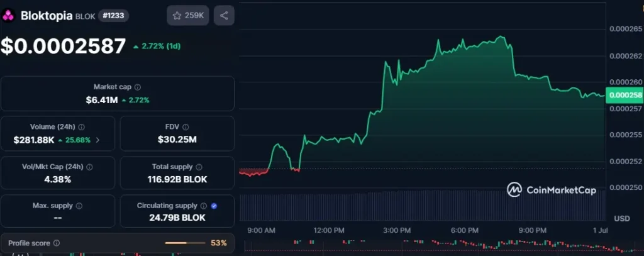Screen dimensions: 644x256
Task: Click the $30.25M FDV value
Action: tap(177, 140)
